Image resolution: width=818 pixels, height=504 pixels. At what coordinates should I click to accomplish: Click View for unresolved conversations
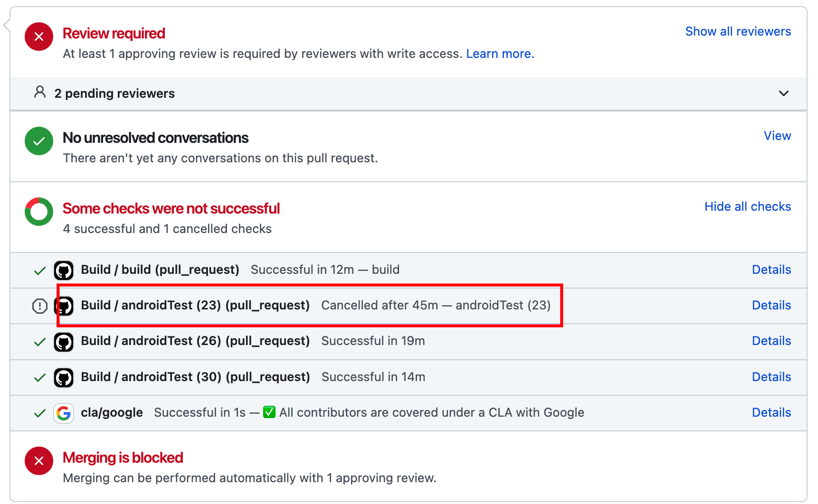point(777,136)
